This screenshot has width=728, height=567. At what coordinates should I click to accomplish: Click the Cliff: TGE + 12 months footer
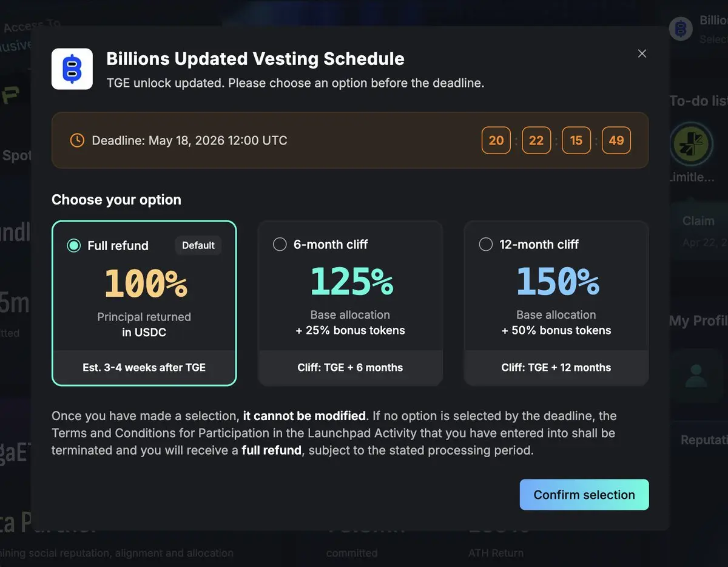(556, 367)
